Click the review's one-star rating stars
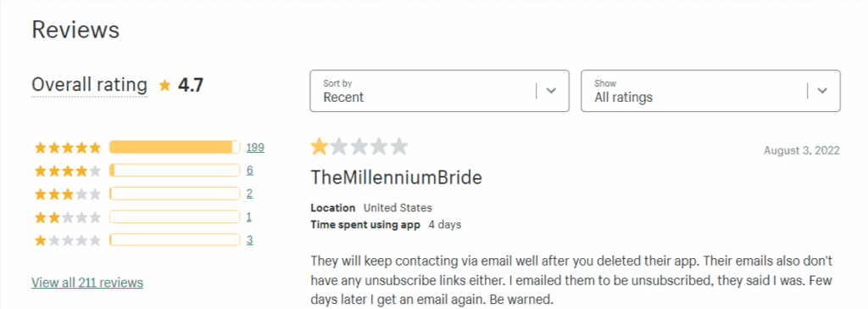Screen dimensions: 868x309 click(359, 147)
